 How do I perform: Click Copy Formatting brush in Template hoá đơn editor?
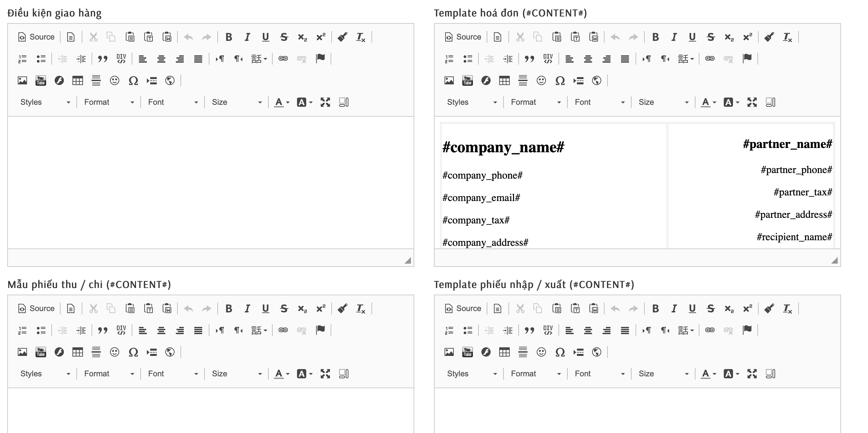click(x=769, y=37)
